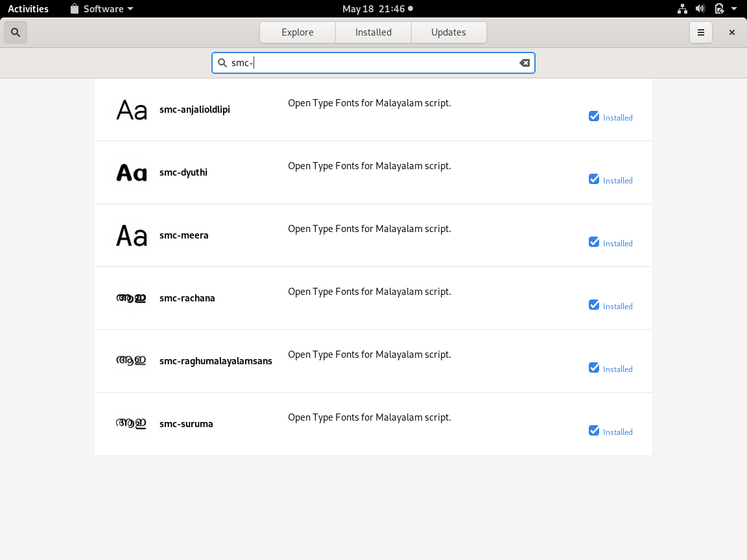Select the smc-rachana Malayalam glyph icon
The width and height of the screenshot is (747, 560).
pos(132,299)
